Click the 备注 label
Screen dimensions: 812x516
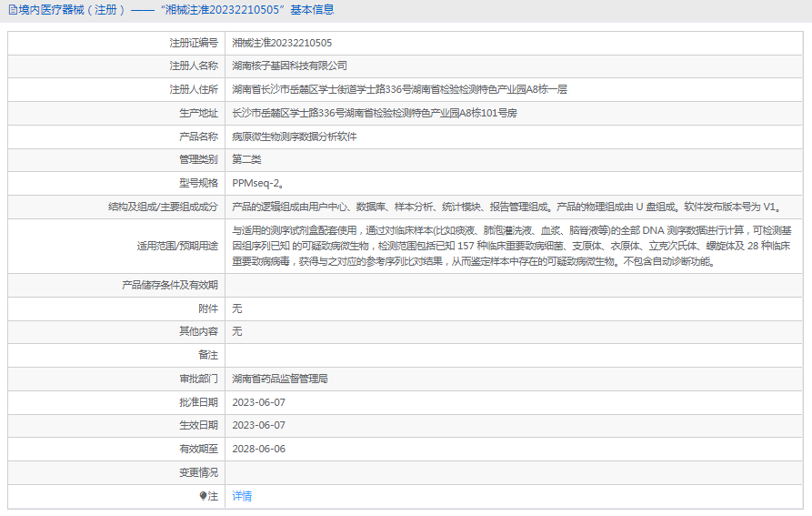coord(208,356)
